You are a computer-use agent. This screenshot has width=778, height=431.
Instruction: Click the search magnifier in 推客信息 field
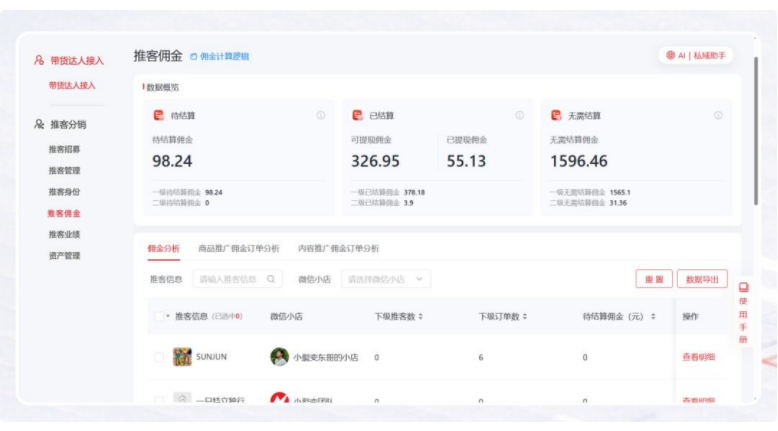click(271, 279)
